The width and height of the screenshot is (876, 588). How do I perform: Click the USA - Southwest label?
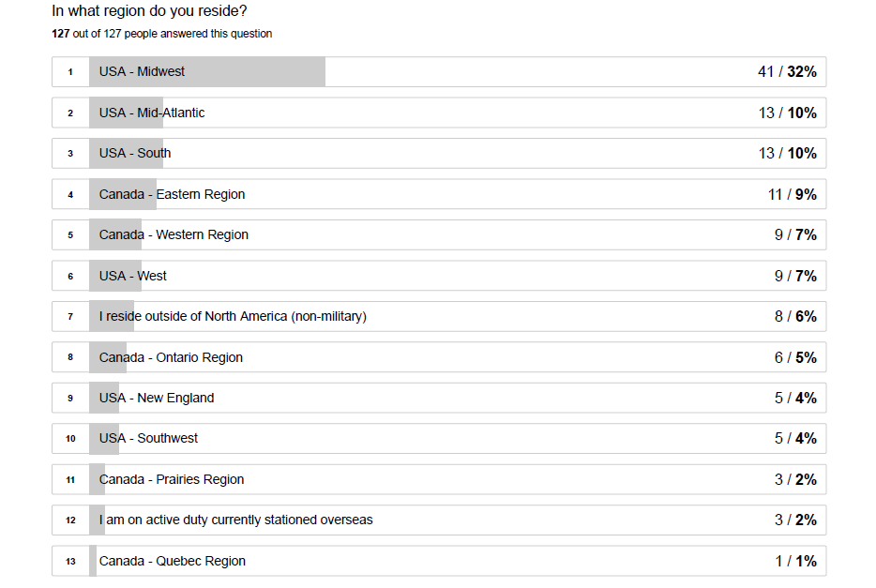coord(148,438)
